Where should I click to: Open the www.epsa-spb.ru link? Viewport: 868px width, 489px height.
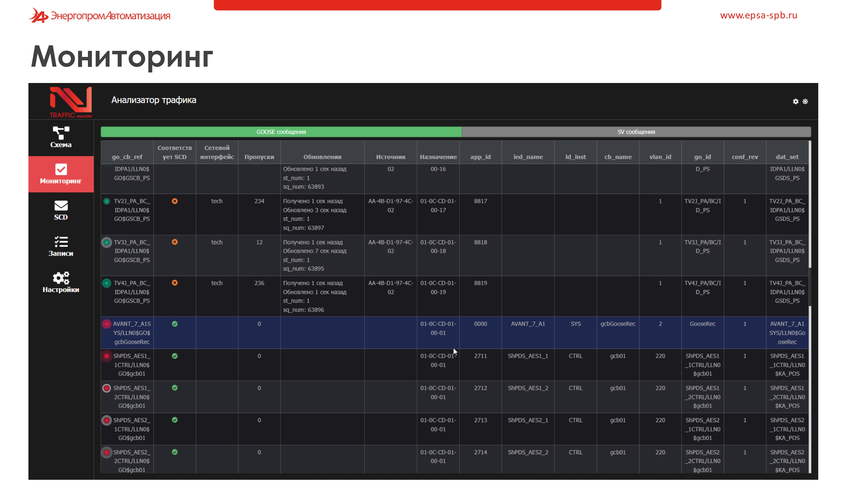tap(759, 15)
